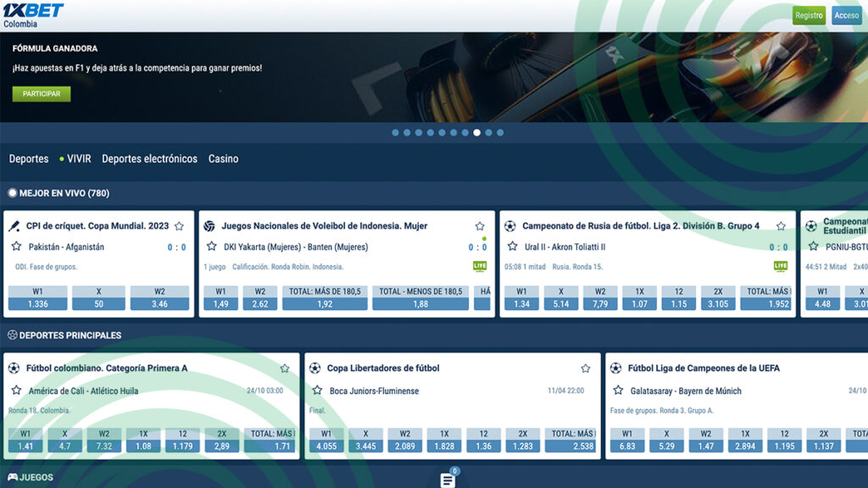
Task: Click the soccer ball icon for Liga de Campeones
Action: pyautogui.click(x=615, y=368)
